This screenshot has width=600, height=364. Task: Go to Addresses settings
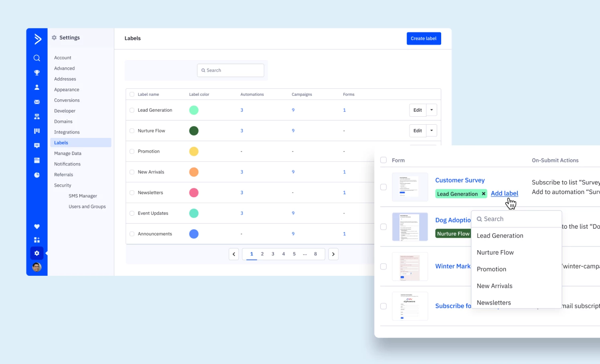(x=65, y=79)
